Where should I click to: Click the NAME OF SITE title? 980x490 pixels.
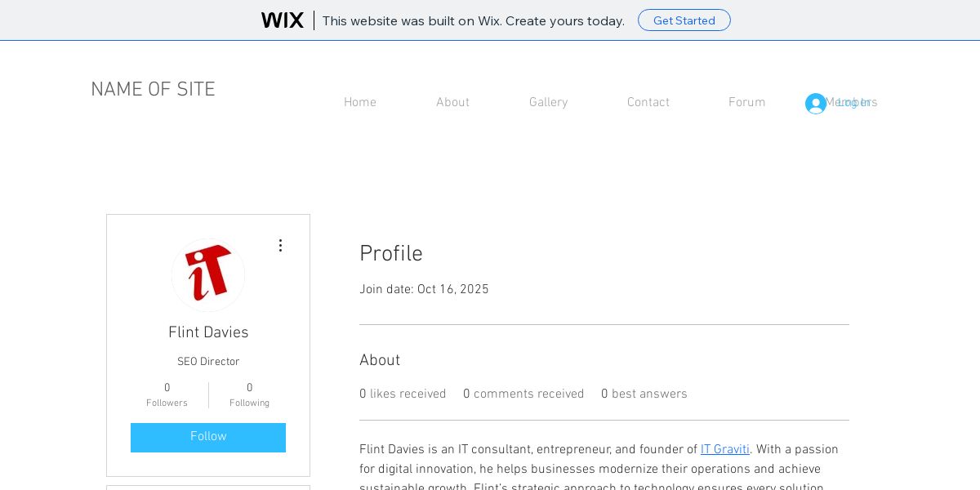click(153, 90)
